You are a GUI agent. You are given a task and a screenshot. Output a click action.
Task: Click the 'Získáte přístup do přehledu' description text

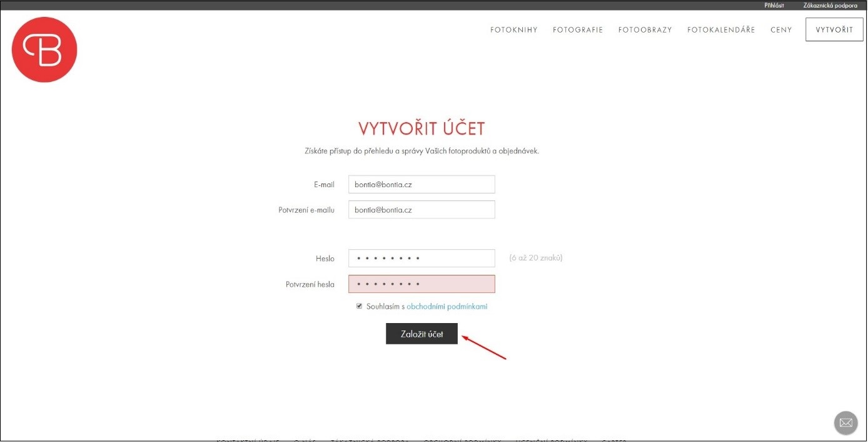(421, 151)
